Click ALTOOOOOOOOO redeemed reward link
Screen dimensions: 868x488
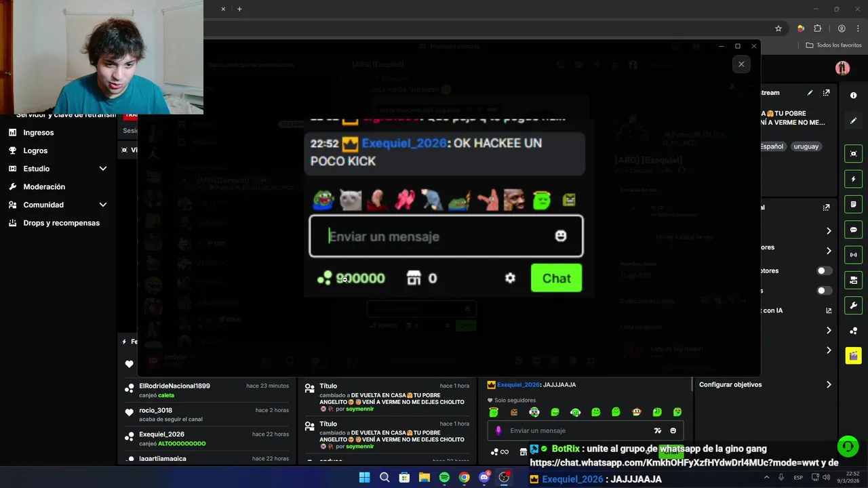[182, 443]
